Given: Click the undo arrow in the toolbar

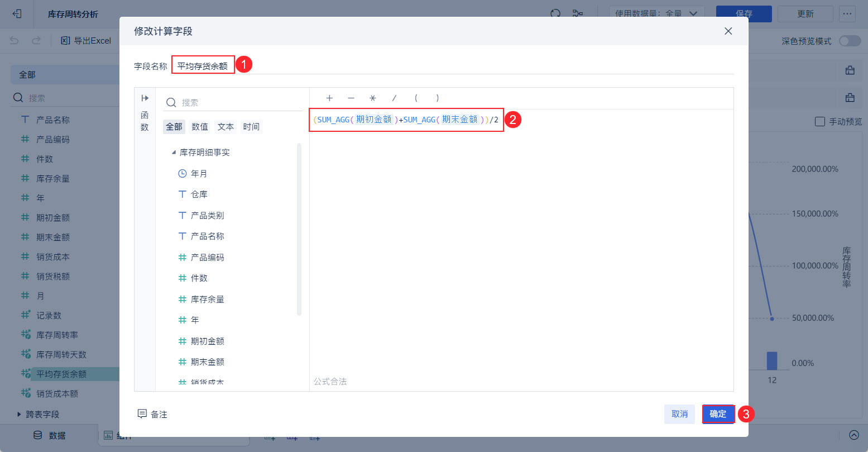Looking at the screenshot, I should coord(15,41).
